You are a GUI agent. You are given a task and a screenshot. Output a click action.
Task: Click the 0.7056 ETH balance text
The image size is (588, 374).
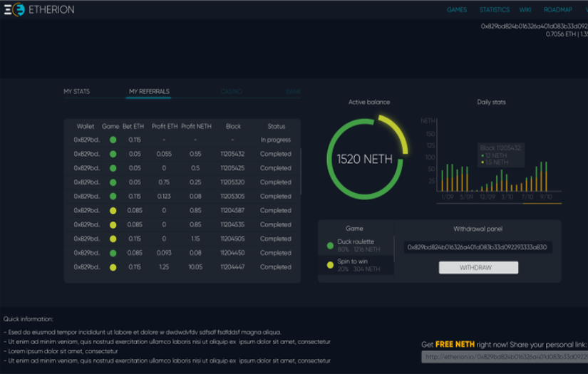pyautogui.click(x=560, y=34)
